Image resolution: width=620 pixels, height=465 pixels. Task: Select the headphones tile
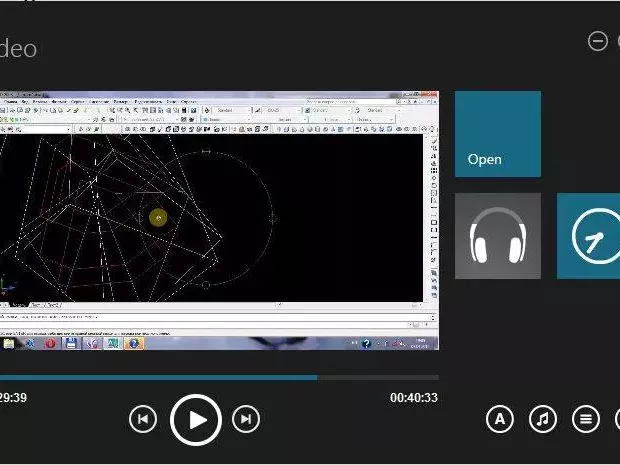[497, 236]
